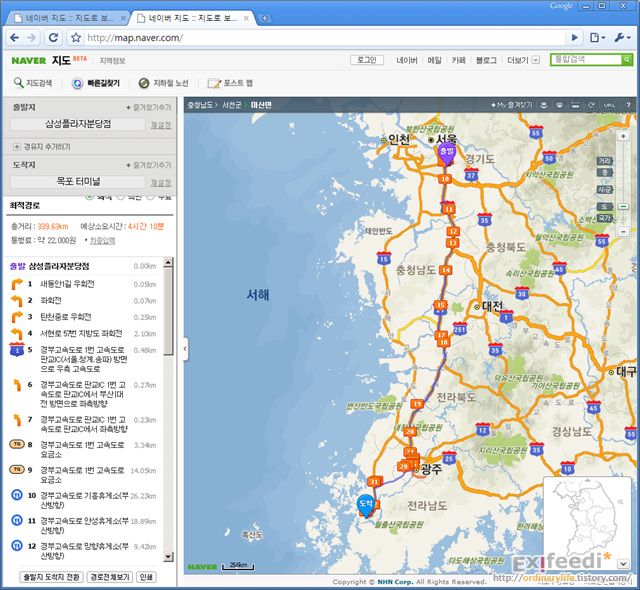Click the departure field 삼성플라자분당점
Viewport: 640px width, 590px height.
[78, 124]
